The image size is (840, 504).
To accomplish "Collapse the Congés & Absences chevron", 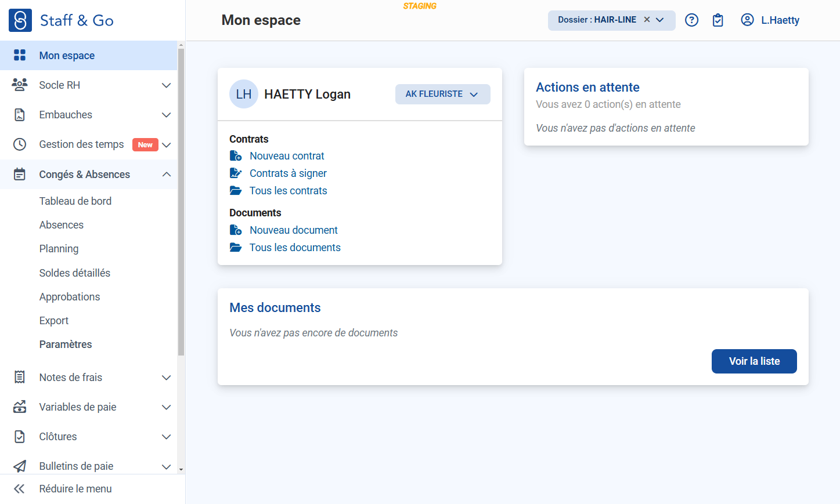I will 166,174.
